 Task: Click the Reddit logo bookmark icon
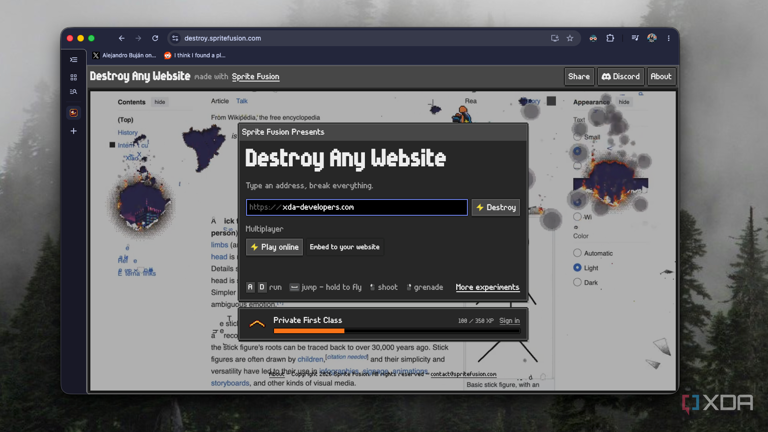pos(168,55)
